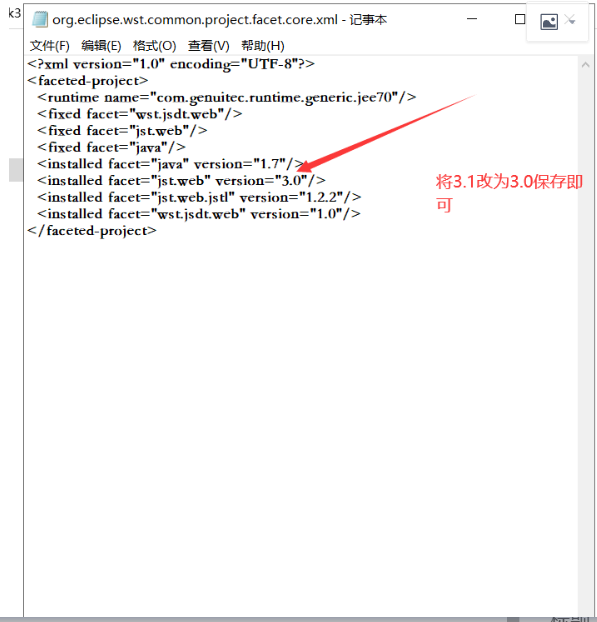Click the closing </faceted-project> tag line

click(92, 231)
